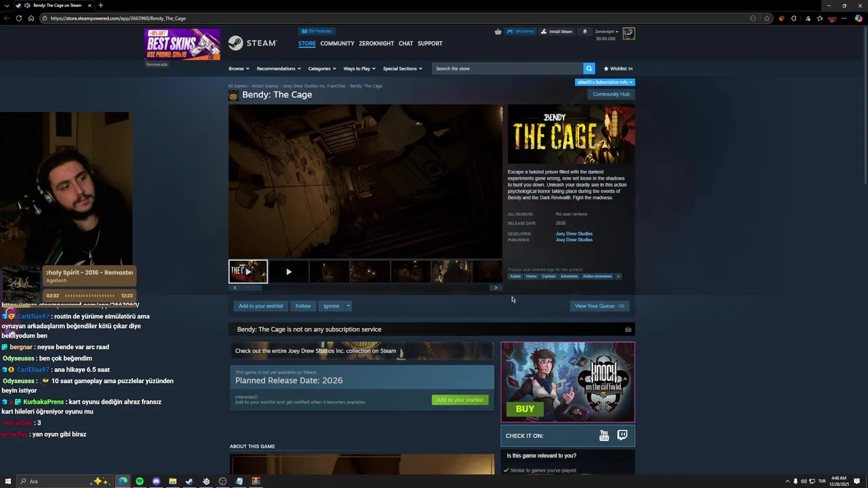Expand the Special Sections dropdown
Viewport: 868px width, 488px height.
pyautogui.click(x=402, y=68)
